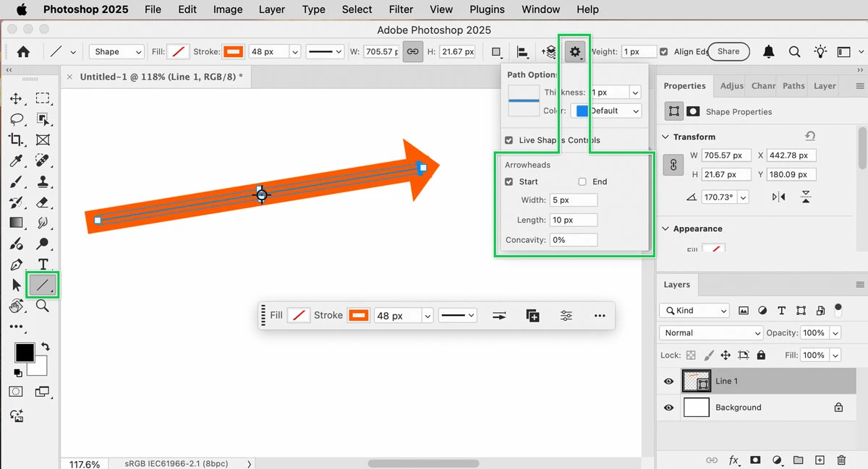Open the path options gear menu

[x=576, y=51]
